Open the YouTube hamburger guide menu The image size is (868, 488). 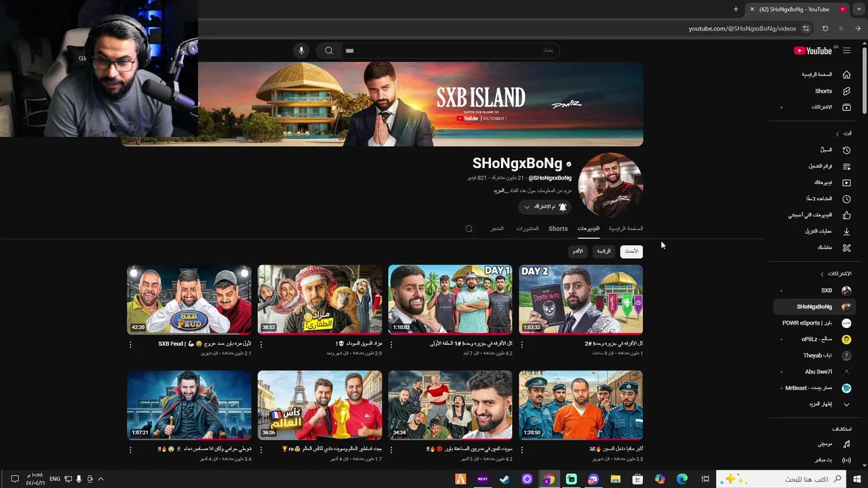pos(846,51)
